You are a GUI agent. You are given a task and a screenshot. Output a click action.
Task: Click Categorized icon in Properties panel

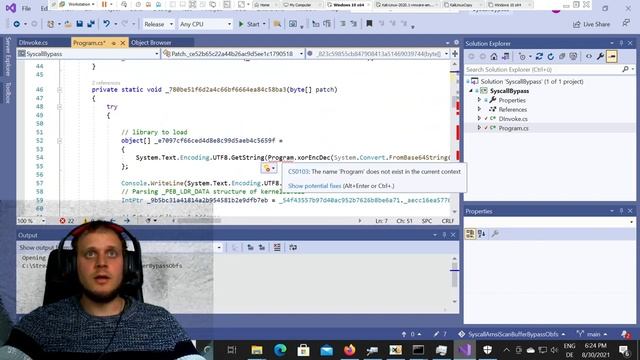click(470, 234)
